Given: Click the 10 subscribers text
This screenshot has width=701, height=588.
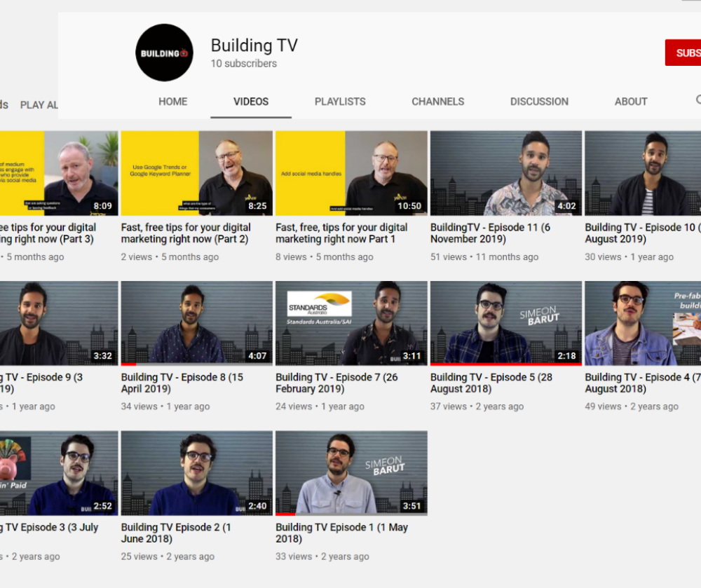Looking at the screenshot, I should 244,64.
